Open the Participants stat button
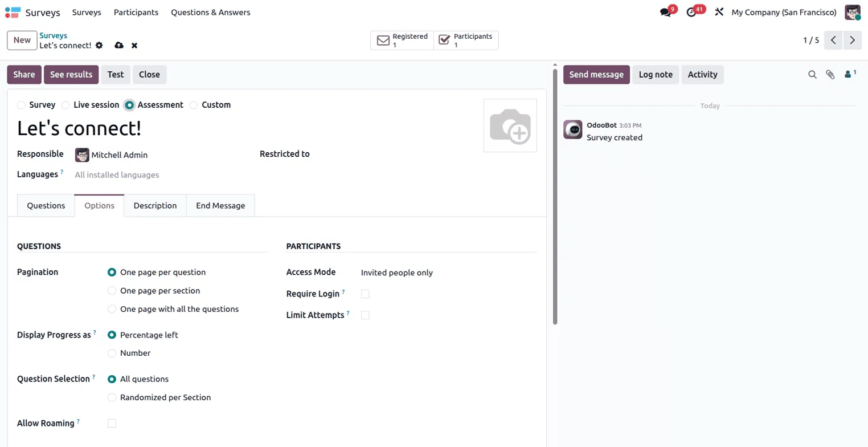The height and width of the screenshot is (447, 868). (x=466, y=40)
